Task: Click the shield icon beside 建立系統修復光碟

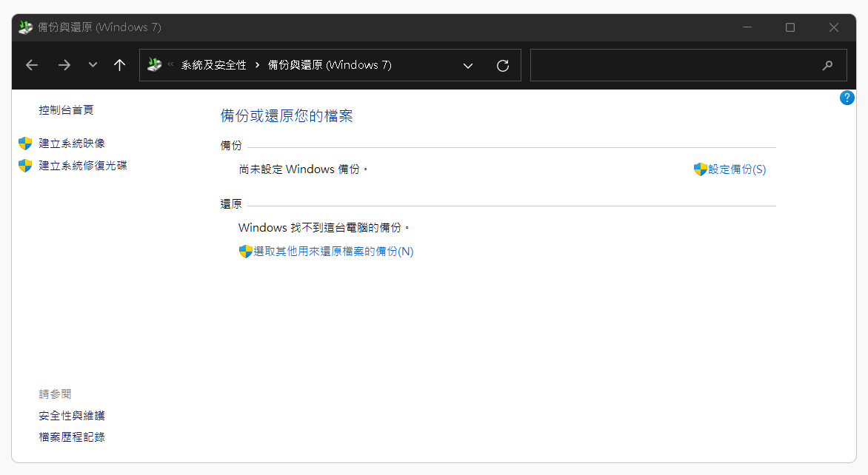Action: [x=25, y=166]
